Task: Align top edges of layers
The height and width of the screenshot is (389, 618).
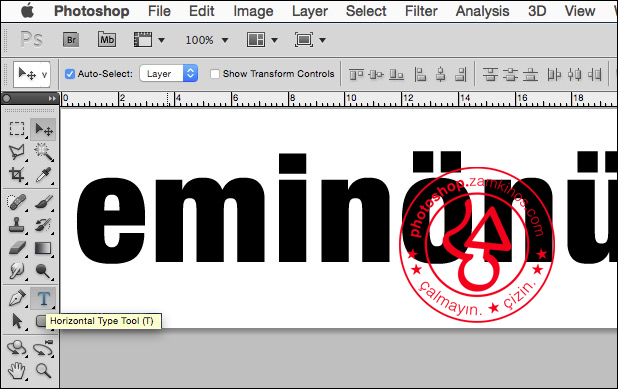Action: [x=356, y=74]
